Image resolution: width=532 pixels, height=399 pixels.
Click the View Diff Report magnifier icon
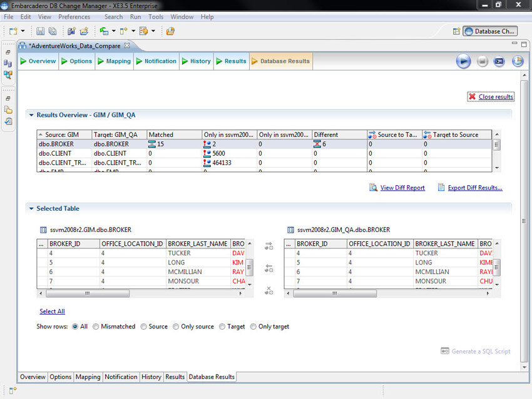[x=373, y=188]
